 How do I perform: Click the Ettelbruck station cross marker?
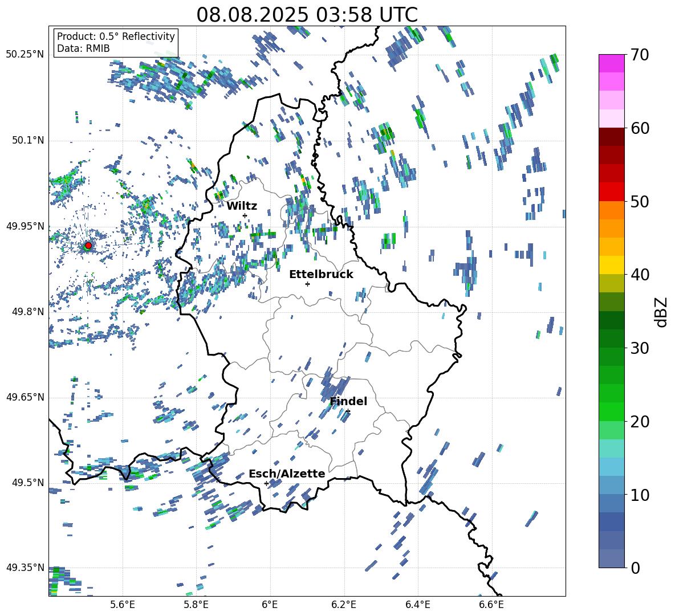point(307,284)
